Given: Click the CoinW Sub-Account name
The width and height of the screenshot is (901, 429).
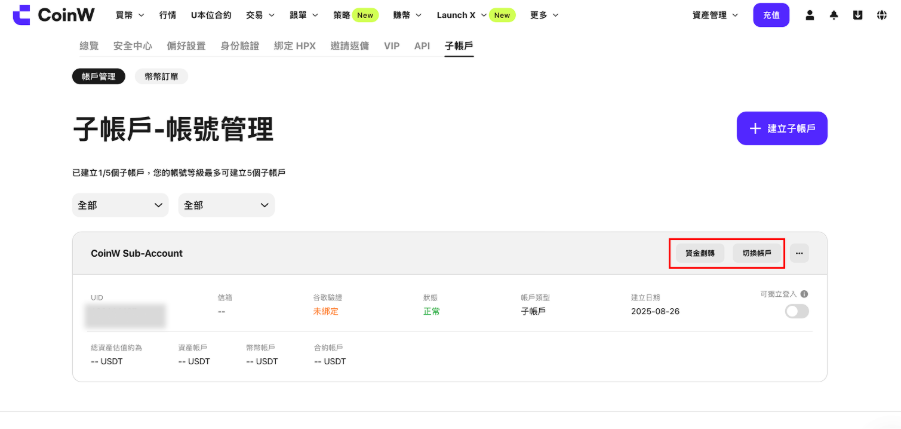Looking at the screenshot, I should [x=137, y=253].
